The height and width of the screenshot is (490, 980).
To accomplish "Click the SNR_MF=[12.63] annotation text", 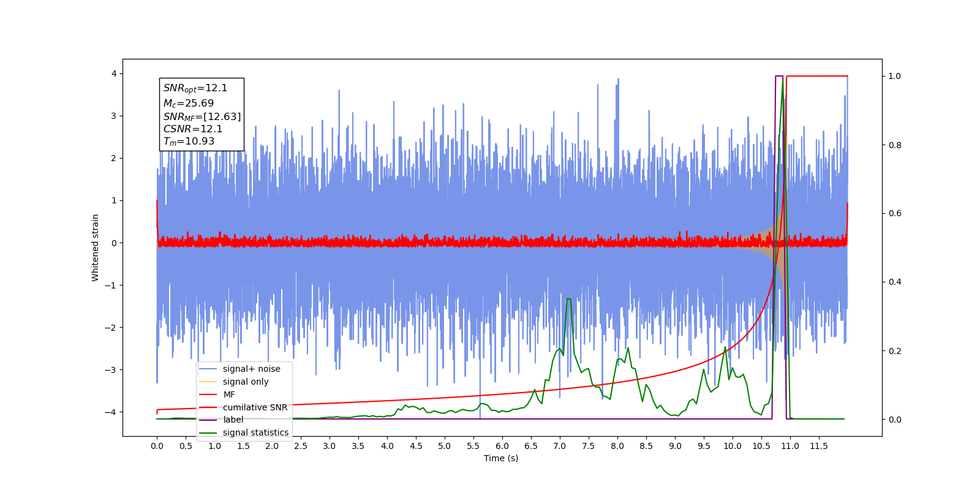I will [x=202, y=116].
